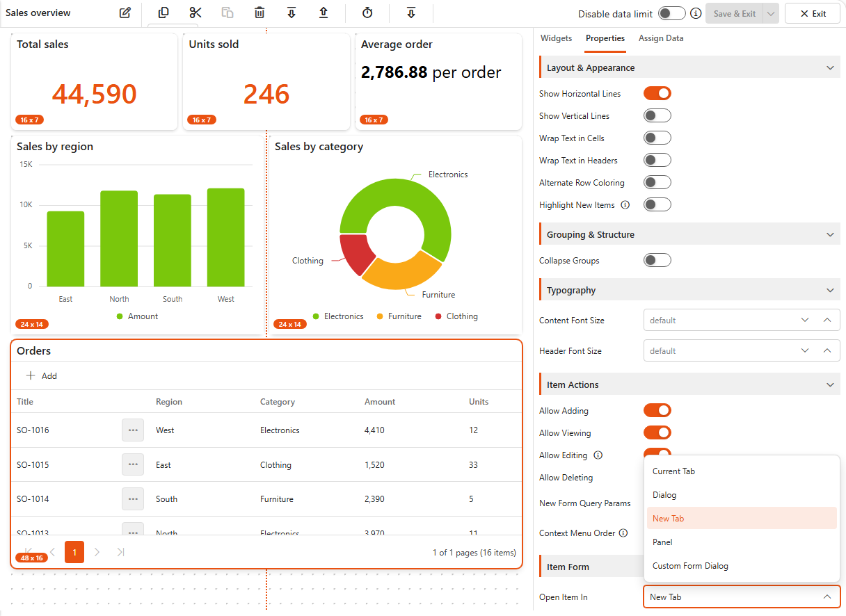Click the info icon beside Disable data limit
The image size is (846, 616).
[x=696, y=13]
